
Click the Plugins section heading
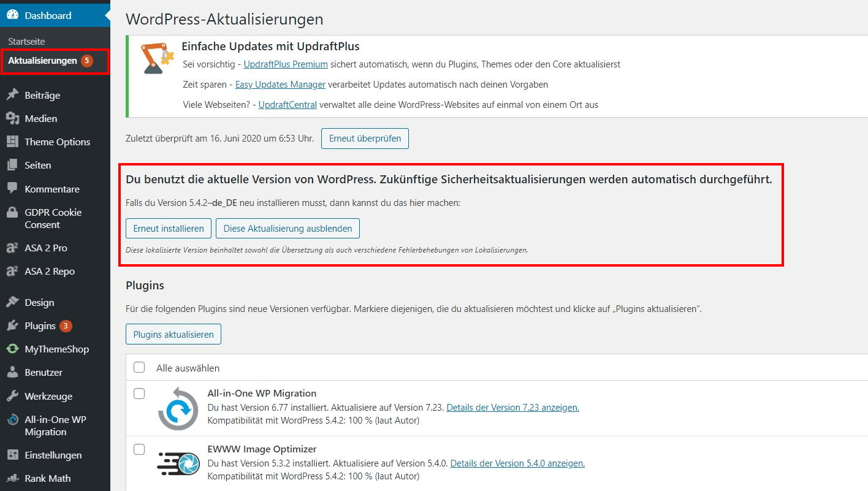(145, 285)
